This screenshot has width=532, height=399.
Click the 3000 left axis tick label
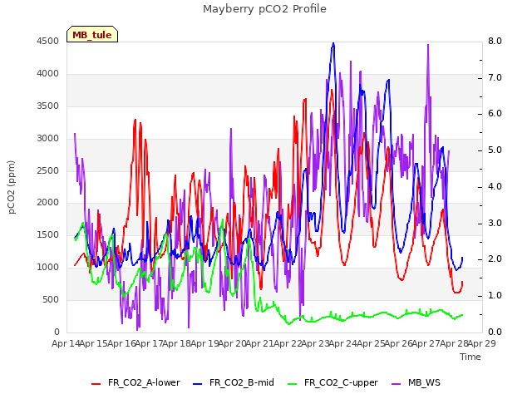[x=48, y=139]
